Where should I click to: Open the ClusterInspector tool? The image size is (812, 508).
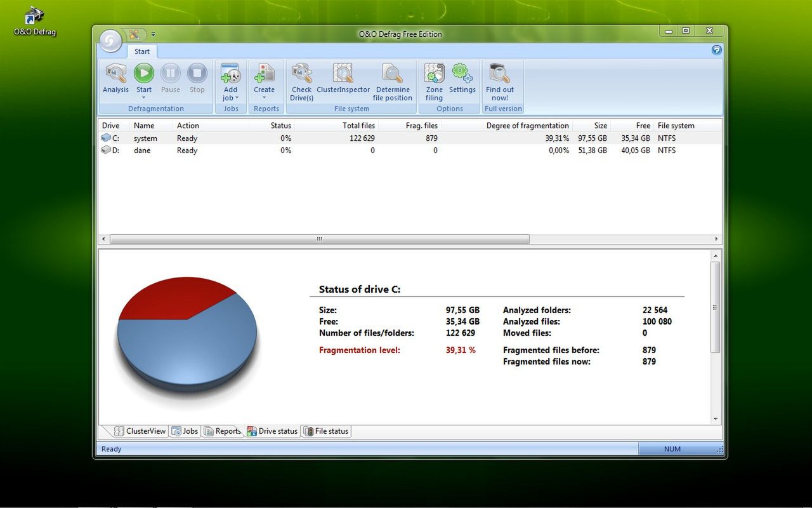tap(343, 78)
